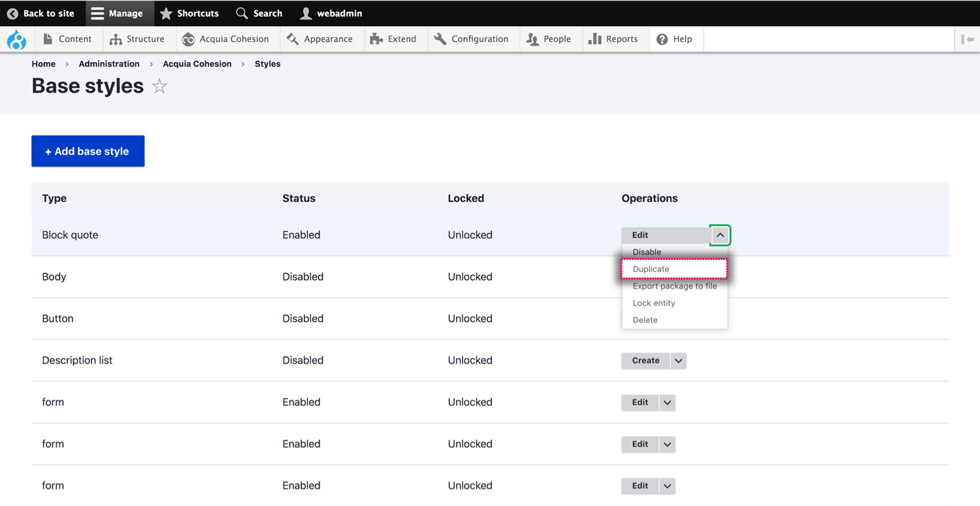Image resolution: width=980 pixels, height=506 pixels.
Task: Expand the Description list operations dropdown arrow
Action: click(678, 361)
